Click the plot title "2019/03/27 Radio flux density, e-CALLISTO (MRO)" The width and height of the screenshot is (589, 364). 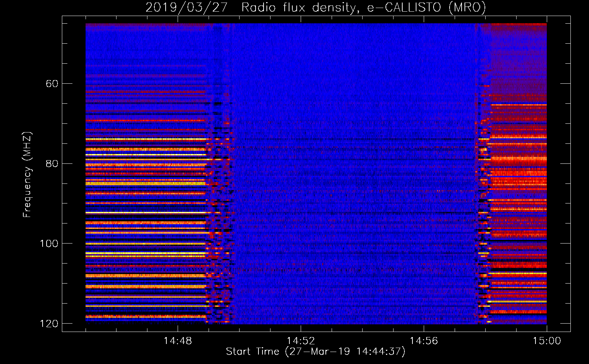coord(316,7)
